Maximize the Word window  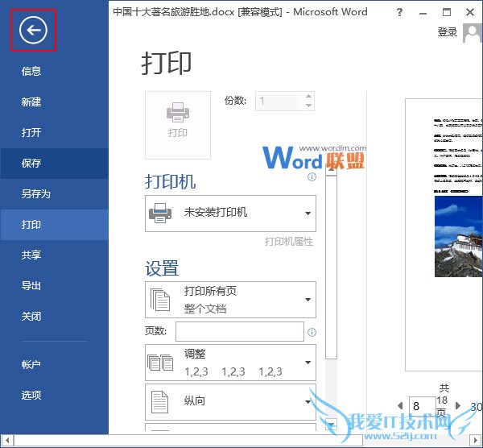coord(446,12)
